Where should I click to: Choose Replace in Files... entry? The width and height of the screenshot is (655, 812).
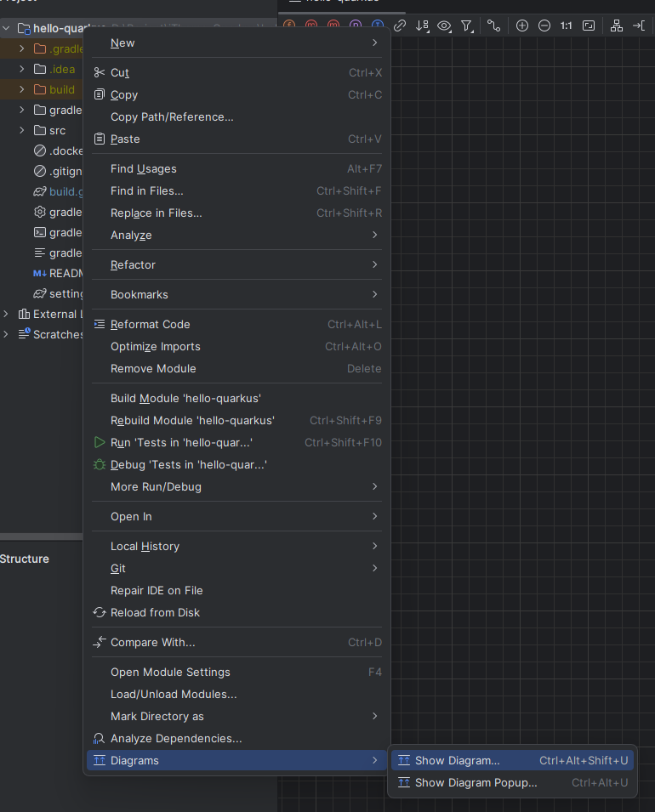(x=236, y=213)
